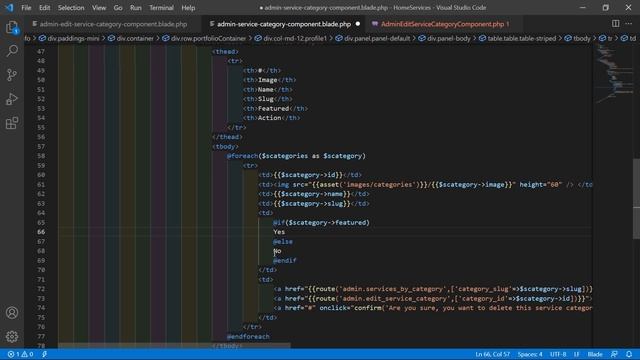Viewport: 640px width, 360px height.
Task: Open the Search view icon
Action: 12,51
